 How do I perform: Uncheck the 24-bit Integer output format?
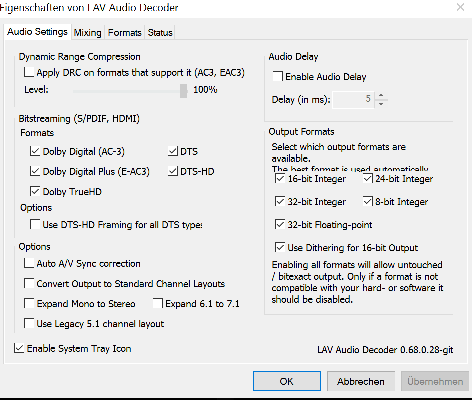click(368, 178)
